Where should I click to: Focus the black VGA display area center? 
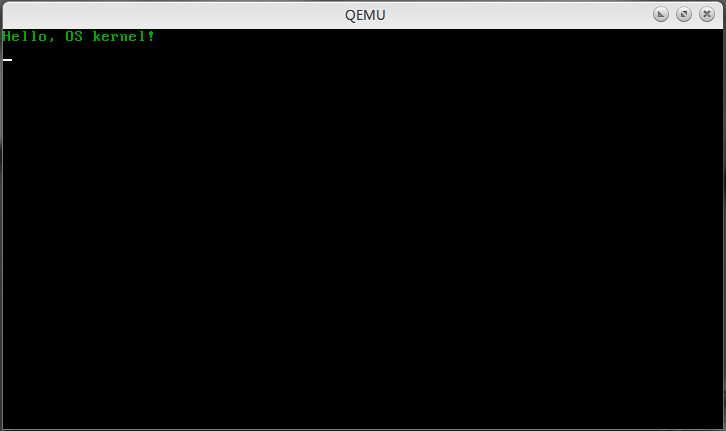point(363,229)
